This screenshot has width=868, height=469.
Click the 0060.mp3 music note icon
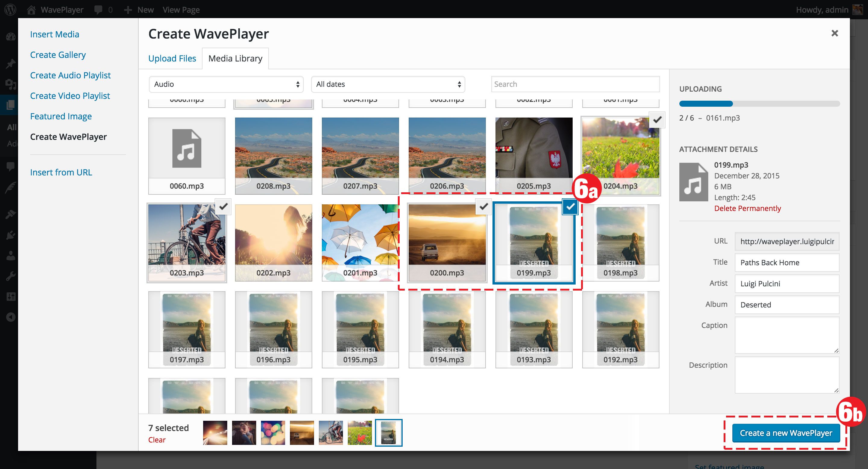click(187, 148)
